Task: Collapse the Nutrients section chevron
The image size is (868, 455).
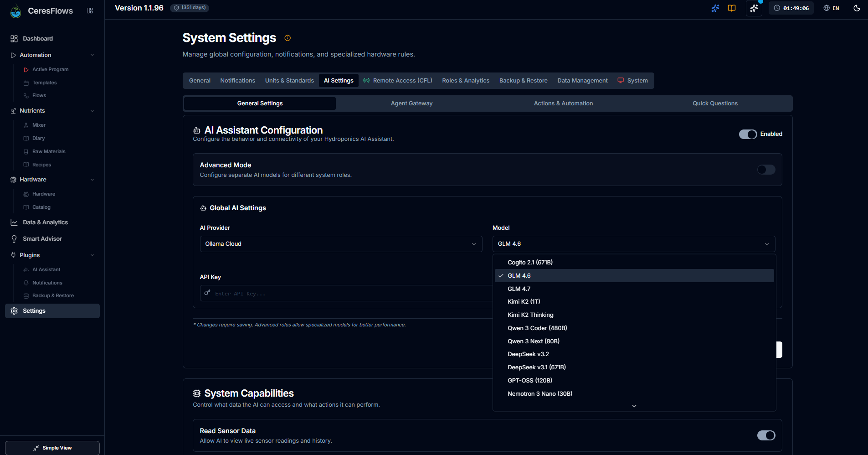Action: point(92,111)
